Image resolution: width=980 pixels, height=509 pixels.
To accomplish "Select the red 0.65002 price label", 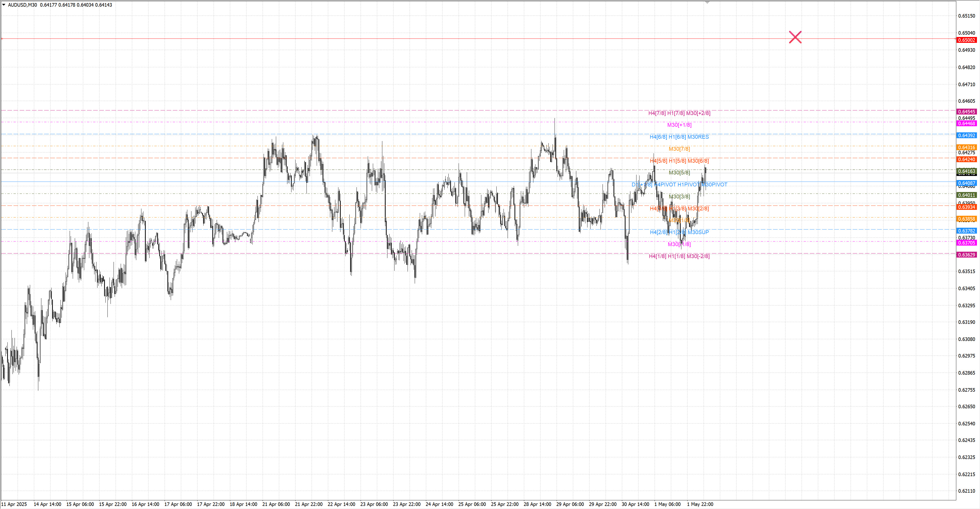I will point(966,40).
